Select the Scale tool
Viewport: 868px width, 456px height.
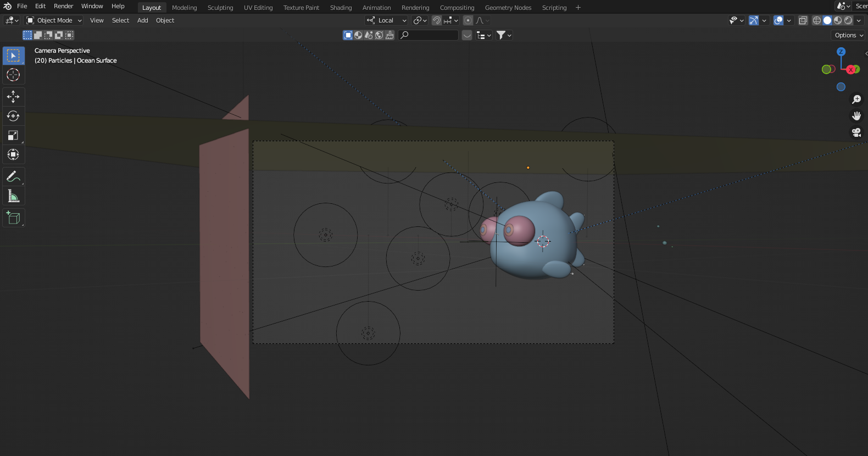pyautogui.click(x=13, y=135)
